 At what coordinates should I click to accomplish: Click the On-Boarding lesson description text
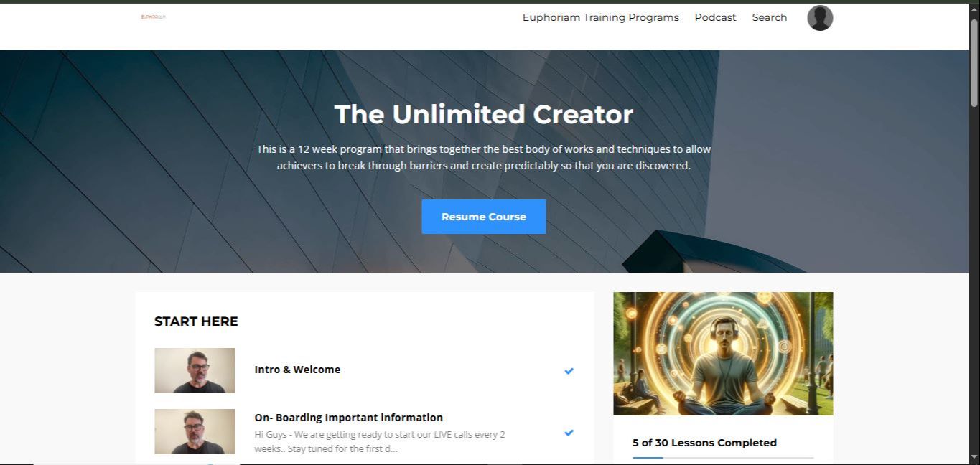(x=380, y=441)
